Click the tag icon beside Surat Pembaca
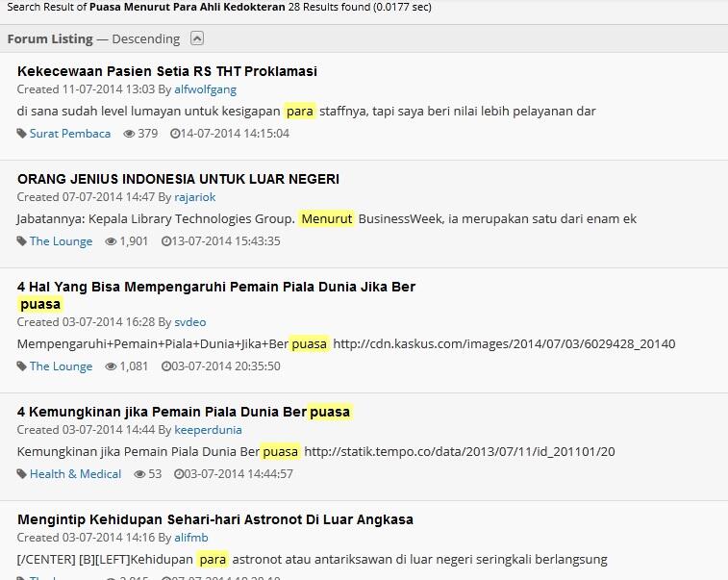The width and height of the screenshot is (728, 580). point(21,134)
